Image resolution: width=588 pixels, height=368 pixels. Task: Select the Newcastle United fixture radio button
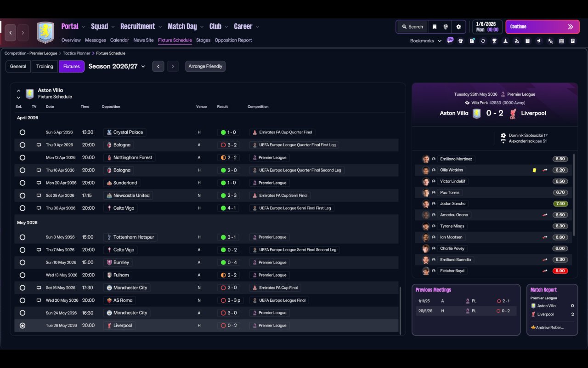[23, 195]
